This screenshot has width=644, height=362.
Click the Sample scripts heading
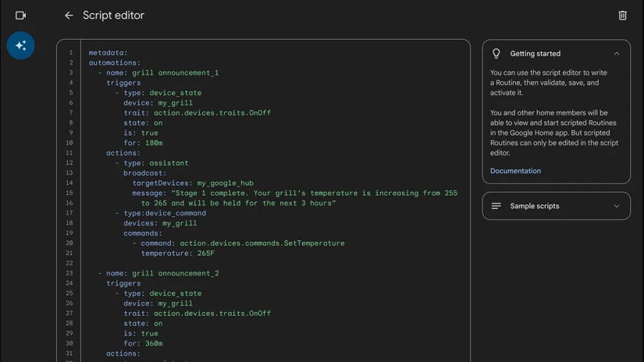[x=535, y=206]
